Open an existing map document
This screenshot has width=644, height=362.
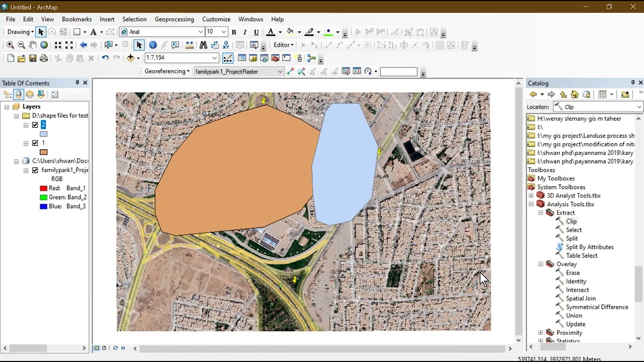(21, 58)
